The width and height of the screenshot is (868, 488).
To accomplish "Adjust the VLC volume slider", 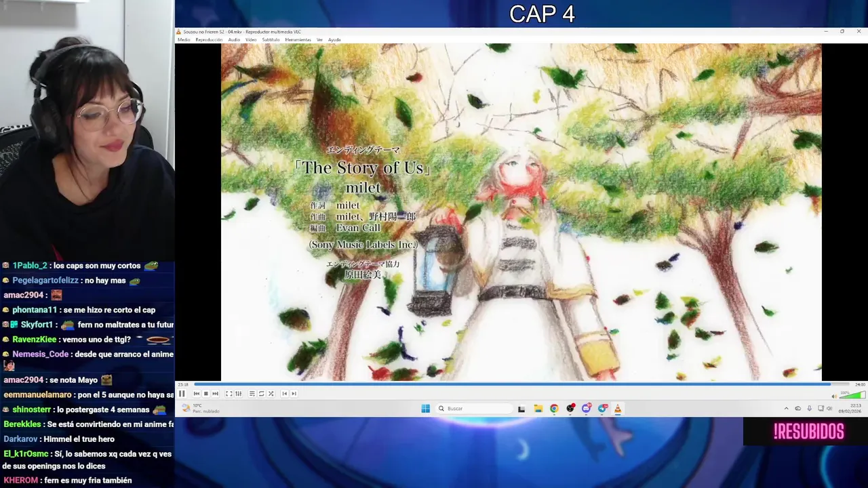I will (852, 395).
